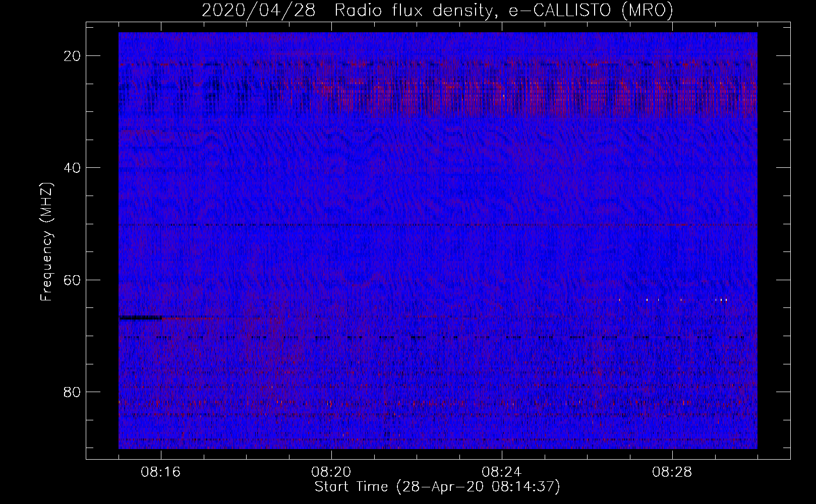
Task: Click the black horizontal bar near 67 MHz
Action: click(x=141, y=318)
